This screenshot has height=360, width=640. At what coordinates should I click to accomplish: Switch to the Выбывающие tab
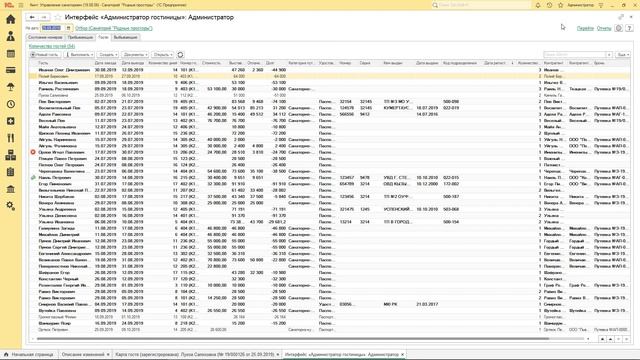125,37
